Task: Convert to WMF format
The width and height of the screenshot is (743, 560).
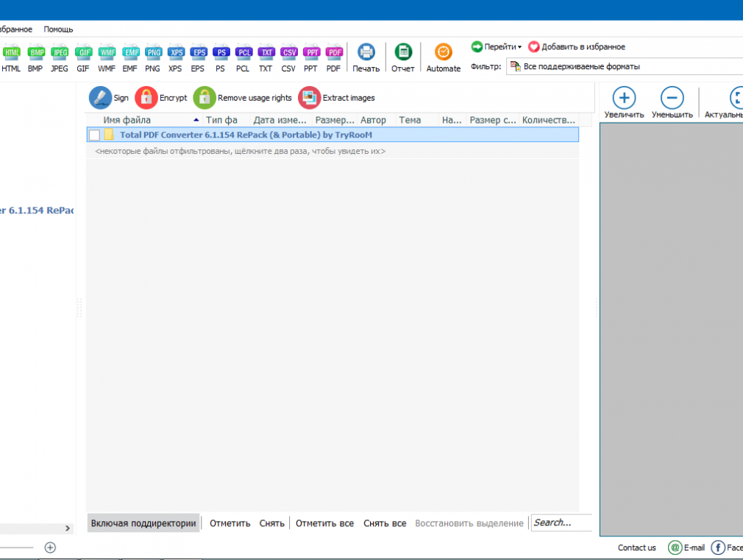Action: pyautogui.click(x=107, y=58)
